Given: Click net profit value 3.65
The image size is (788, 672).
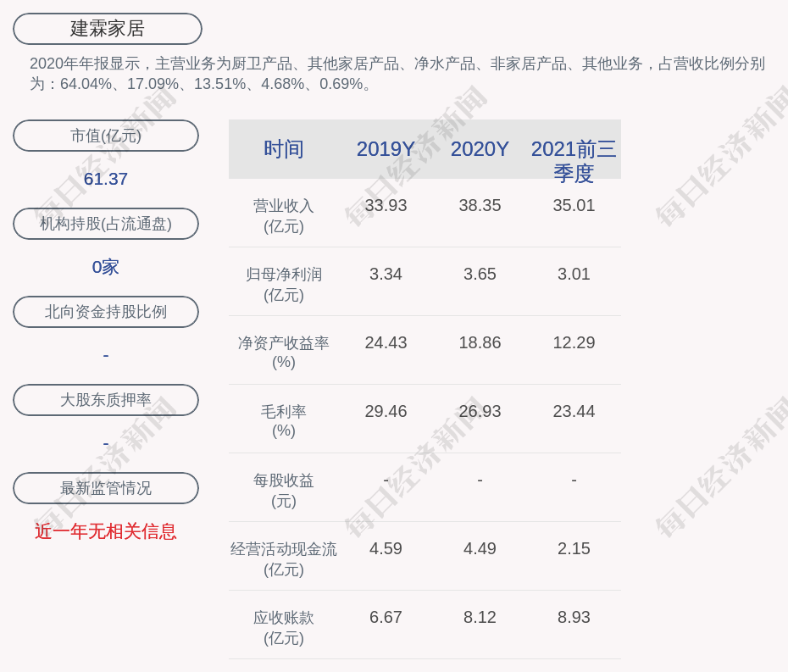Looking at the screenshot, I should (480, 274).
